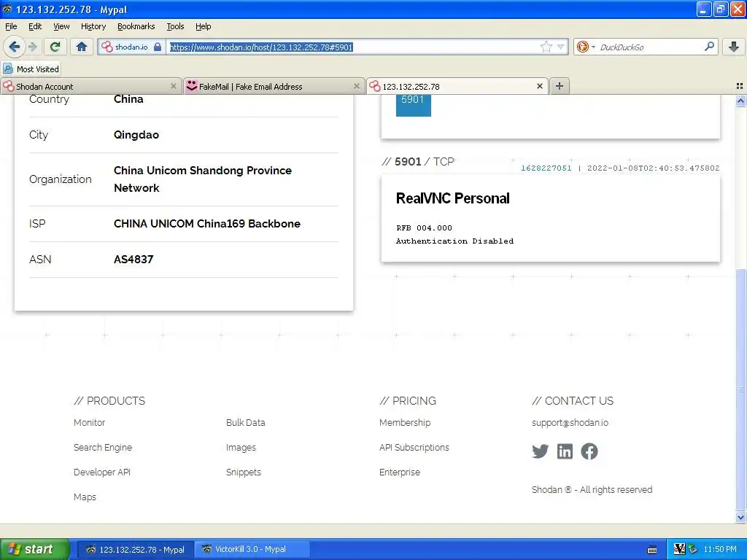
Task: Open the Enterprise pricing link
Action: click(x=400, y=472)
